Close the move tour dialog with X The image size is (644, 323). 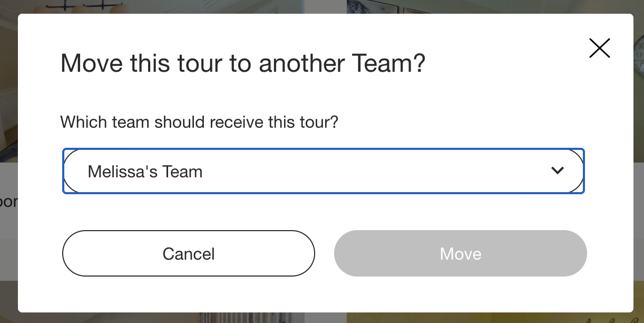click(x=599, y=48)
